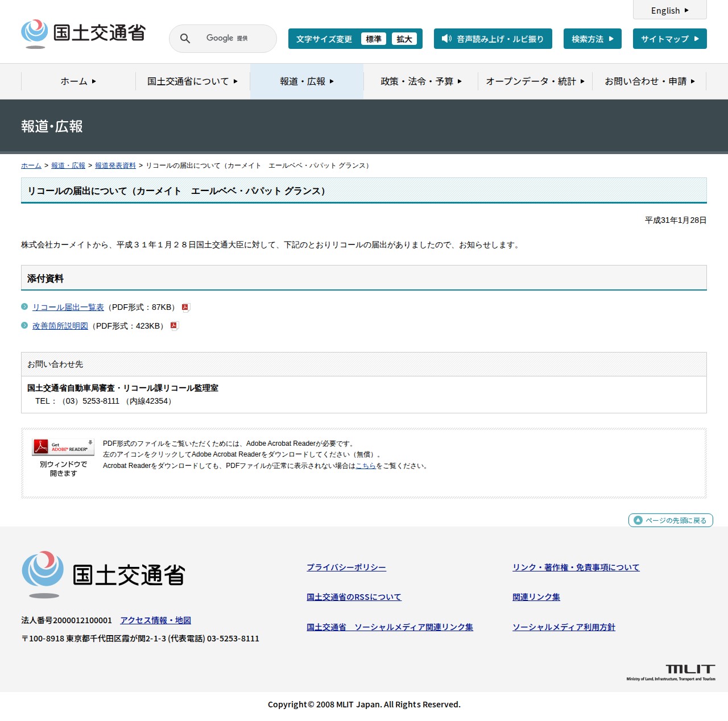
Task: Open the 報道・広報 navigation tab
Action: coord(307,81)
